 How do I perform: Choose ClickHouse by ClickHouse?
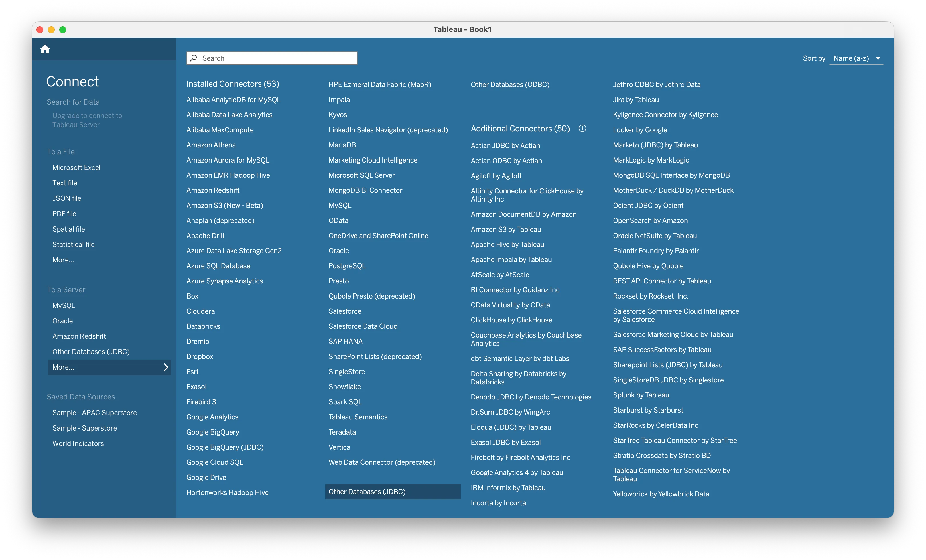tap(511, 320)
